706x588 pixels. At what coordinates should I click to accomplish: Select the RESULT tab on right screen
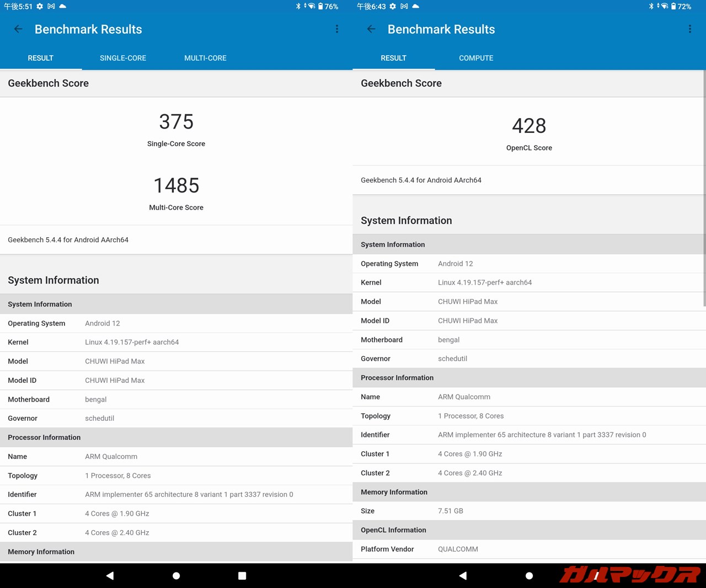pyautogui.click(x=393, y=58)
